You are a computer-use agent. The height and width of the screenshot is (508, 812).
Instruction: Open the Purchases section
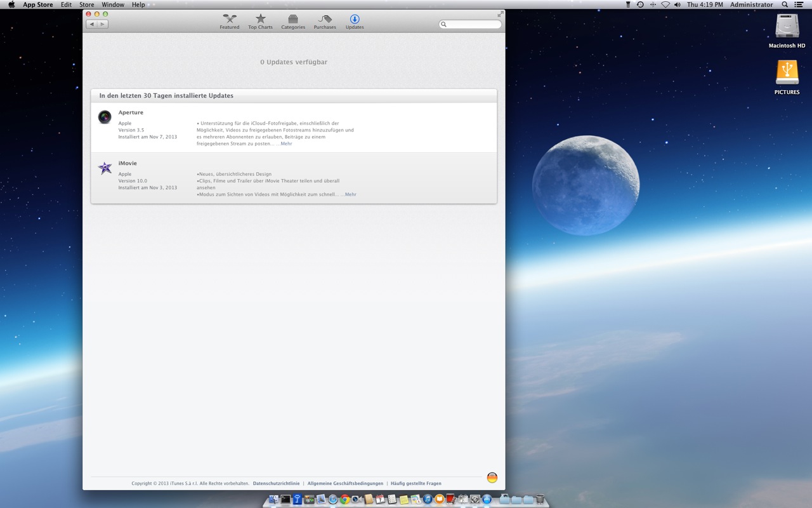pyautogui.click(x=325, y=22)
